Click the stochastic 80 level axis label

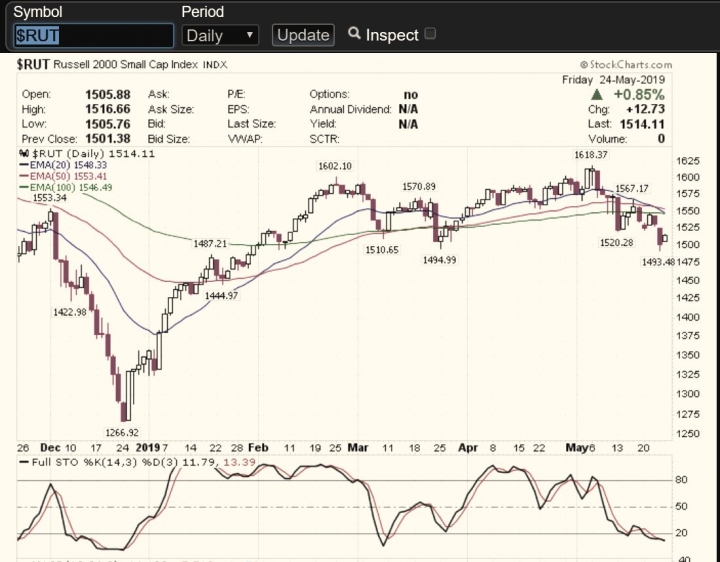point(681,480)
